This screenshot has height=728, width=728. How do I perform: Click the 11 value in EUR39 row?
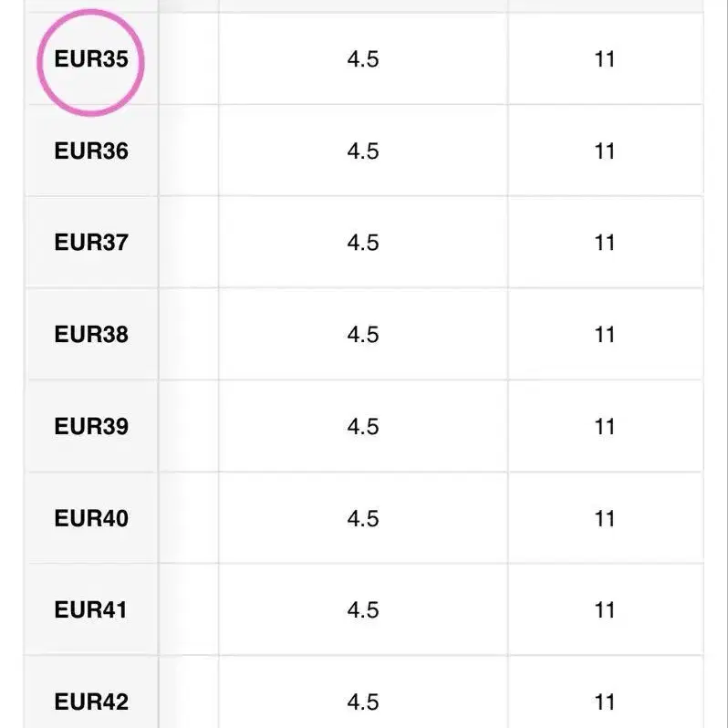click(x=605, y=426)
